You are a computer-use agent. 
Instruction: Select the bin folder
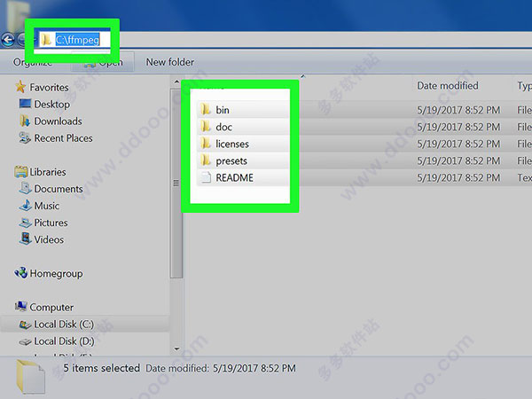[x=223, y=110]
